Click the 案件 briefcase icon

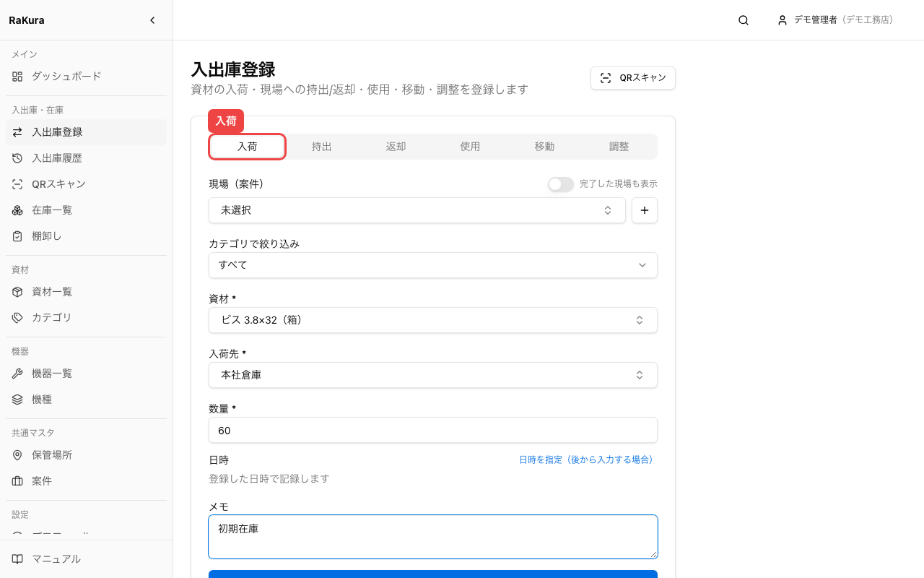17,481
